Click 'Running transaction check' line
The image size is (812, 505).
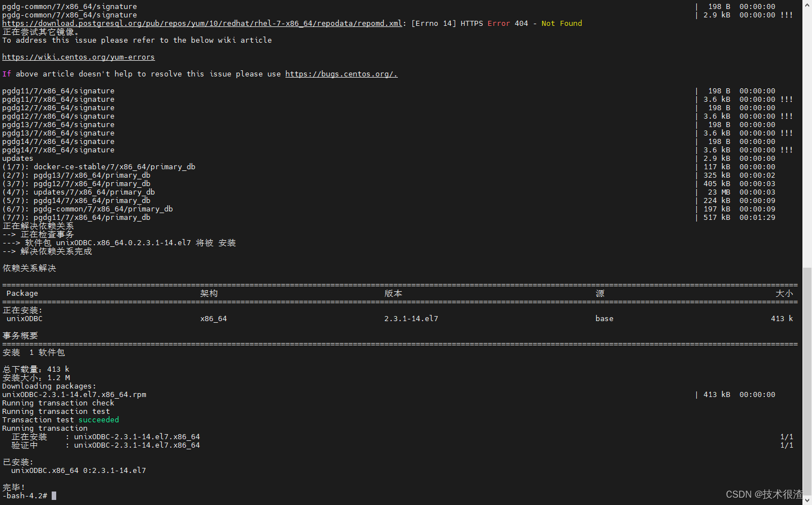(58, 403)
